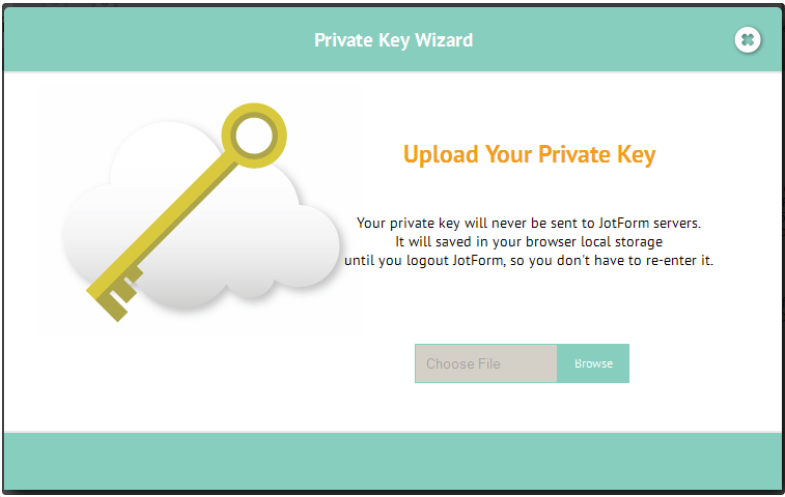Close the Private Key Wizard dialog
This screenshot has width=785, height=497.
point(747,40)
